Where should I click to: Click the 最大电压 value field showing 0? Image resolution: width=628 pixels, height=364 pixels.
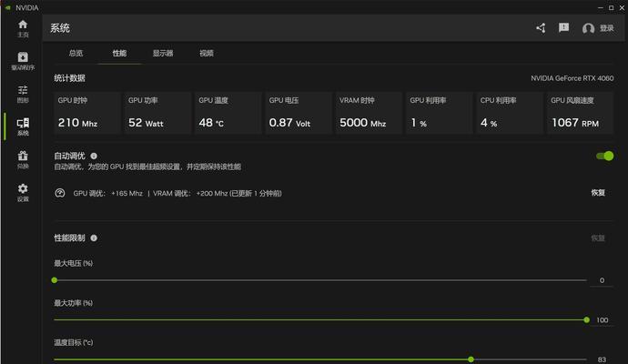[x=602, y=280]
